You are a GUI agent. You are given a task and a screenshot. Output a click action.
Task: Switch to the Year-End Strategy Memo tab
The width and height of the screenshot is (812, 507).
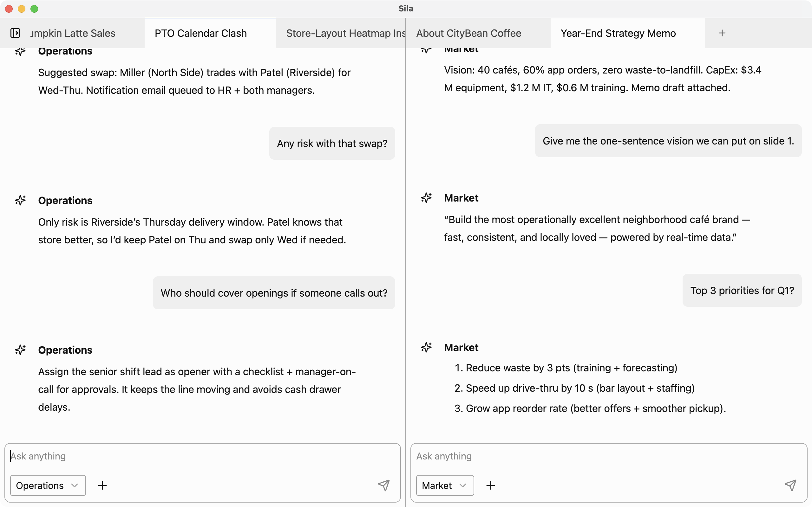pos(619,33)
